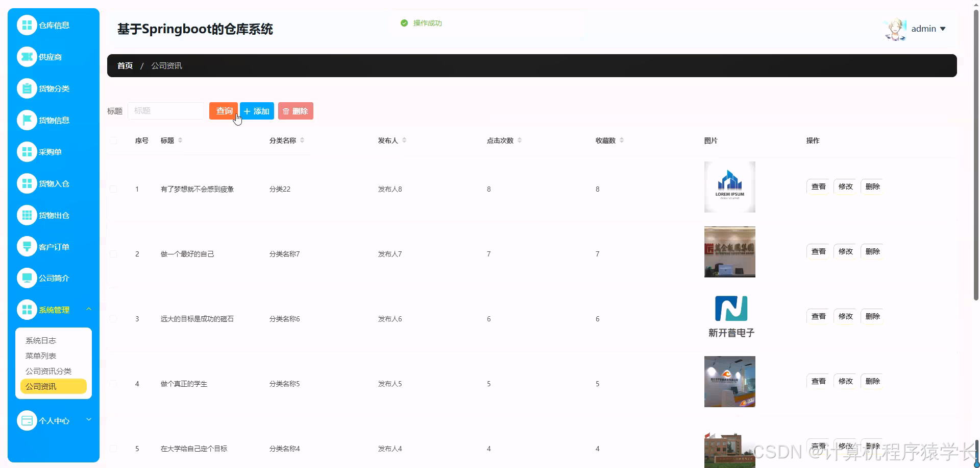The image size is (980, 468).
Task: Tick the checkbox next to 做一个最好的自己
Action: [113, 253]
